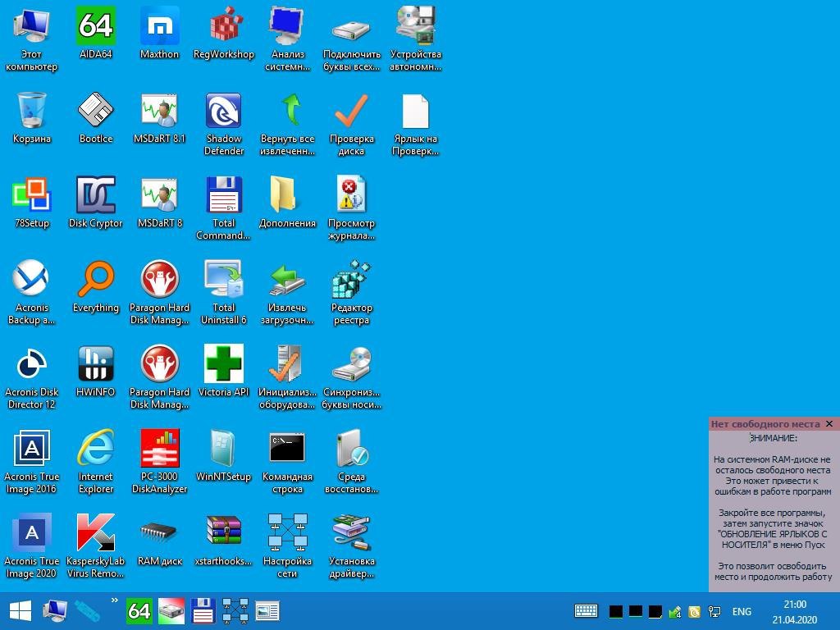Launch Acronis Disk Director 12

(x=32, y=377)
